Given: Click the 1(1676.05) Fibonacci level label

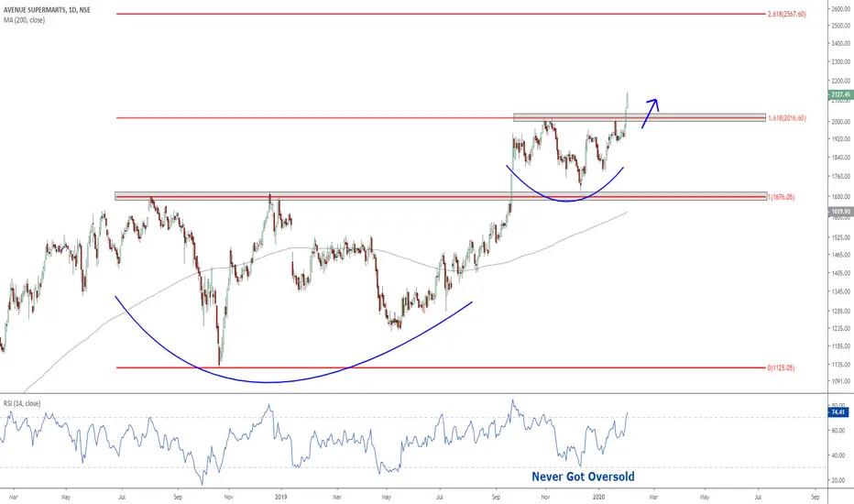Looking at the screenshot, I should tap(781, 197).
